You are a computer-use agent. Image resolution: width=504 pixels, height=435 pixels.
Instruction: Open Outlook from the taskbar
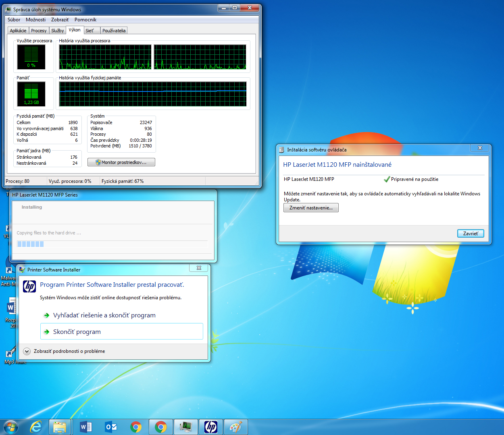coord(111,427)
